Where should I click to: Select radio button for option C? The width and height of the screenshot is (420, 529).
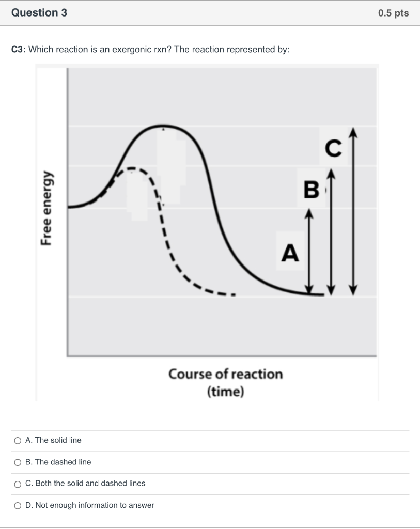[x=17, y=484]
